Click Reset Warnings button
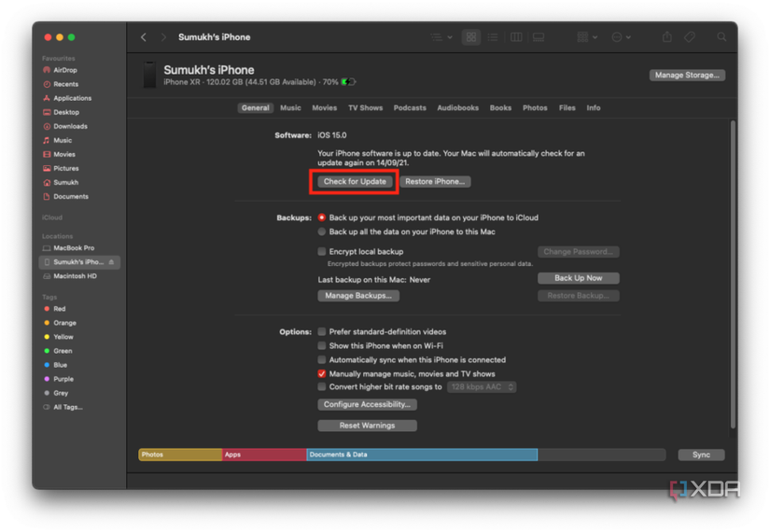Screen dimensions: 770x532 (x=368, y=426)
